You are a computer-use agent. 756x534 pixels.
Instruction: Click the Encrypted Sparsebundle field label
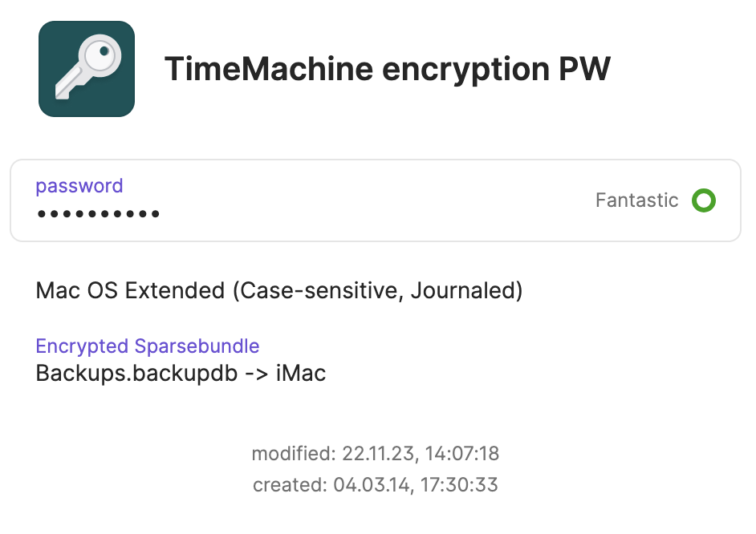click(x=148, y=346)
